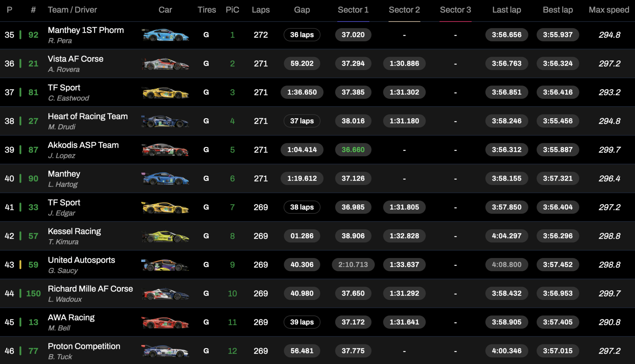635x364 pixels.
Task: Click the Akkodis ASP Team car image
Action: pos(165,150)
